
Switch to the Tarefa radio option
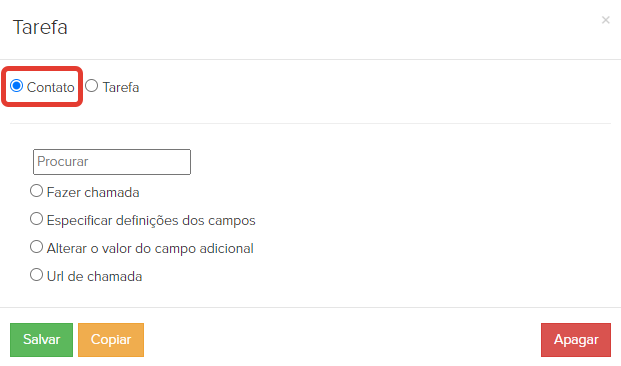pos(91,86)
